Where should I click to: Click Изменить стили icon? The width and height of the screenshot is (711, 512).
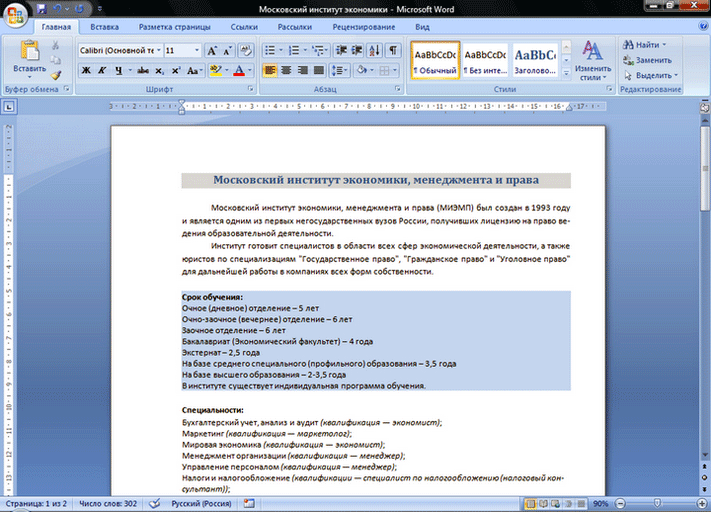[592, 51]
